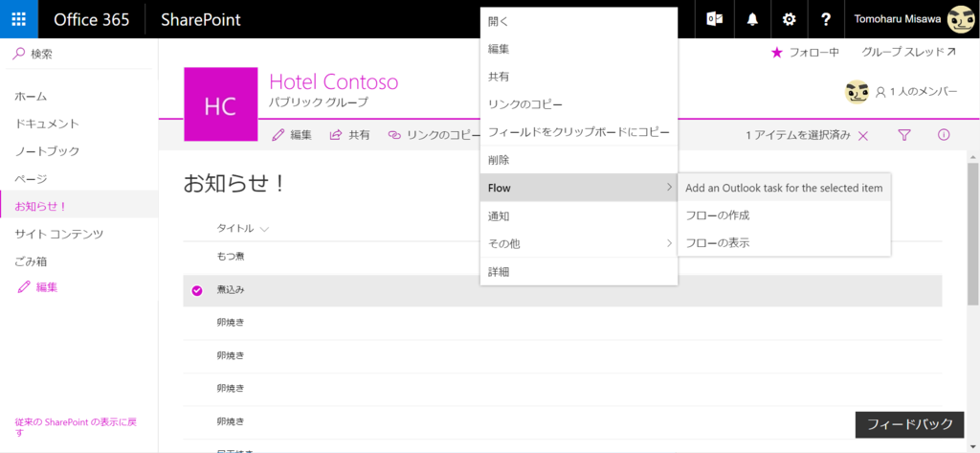This screenshot has width=980, height=453.
Task: Select フローの作成 in the Flow submenu
Action: pos(784,215)
